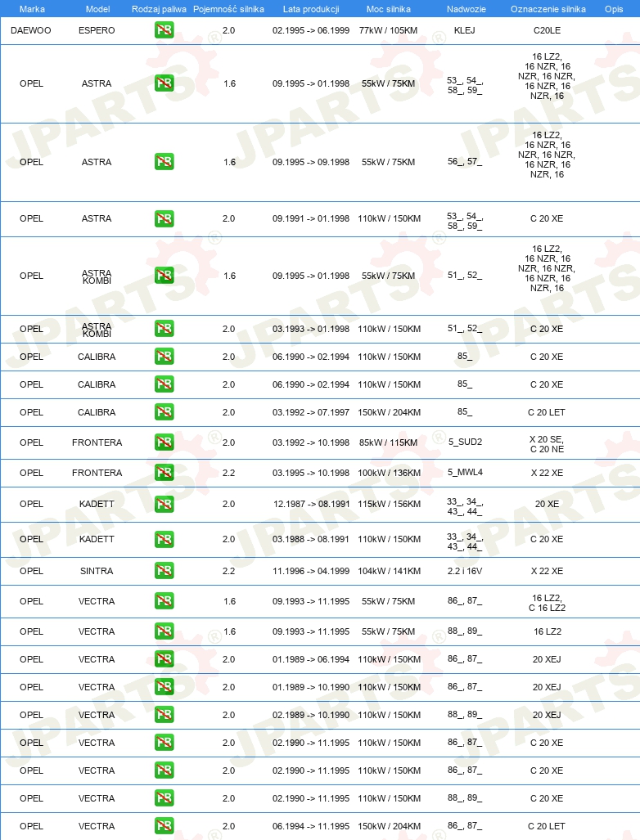Image resolution: width=640 pixels, height=840 pixels.
Task: Select the KLEJ body cell
Action: (464, 30)
